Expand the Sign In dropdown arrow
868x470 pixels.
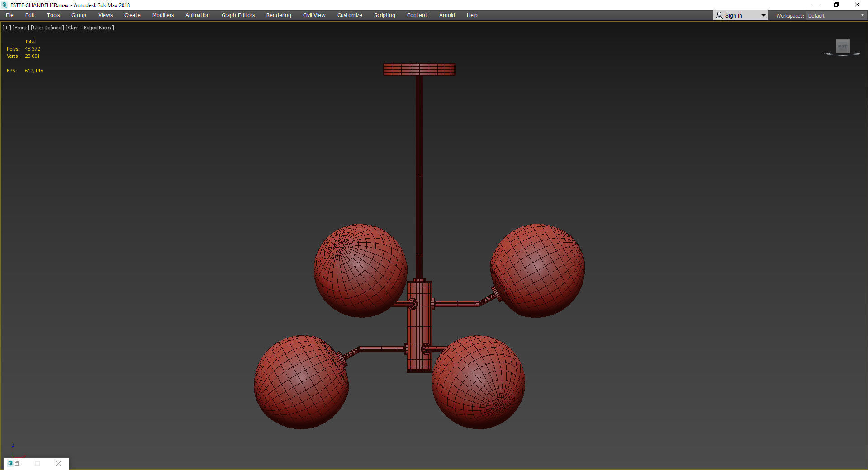point(763,16)
